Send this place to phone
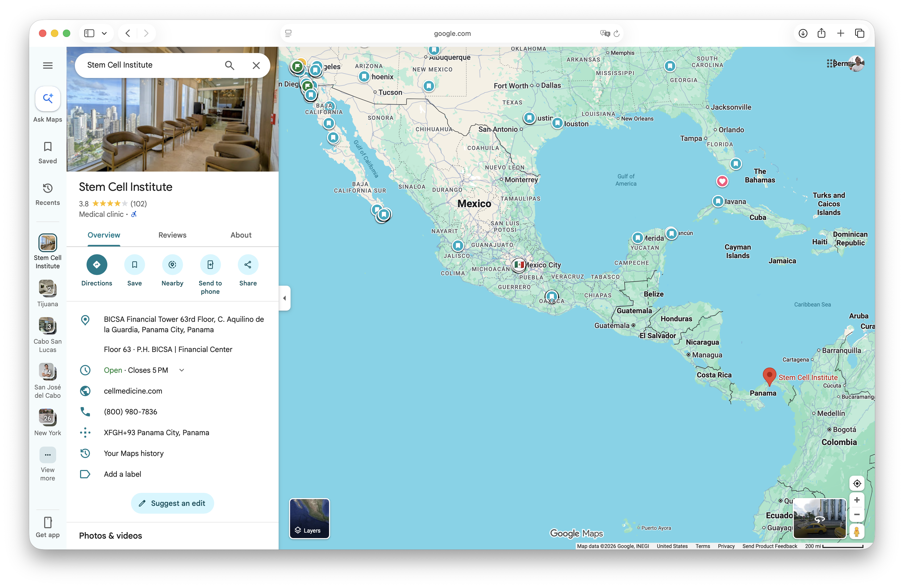 [210, 275]
